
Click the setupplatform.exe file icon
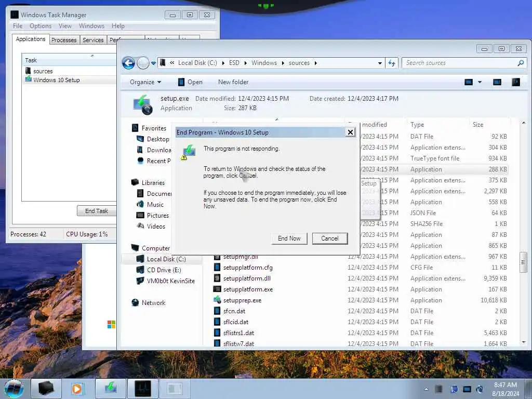217,289
